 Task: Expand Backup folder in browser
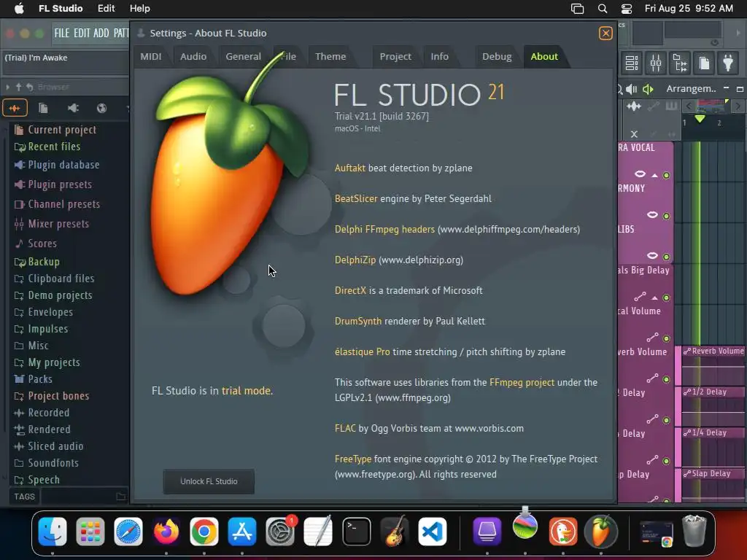43,262
